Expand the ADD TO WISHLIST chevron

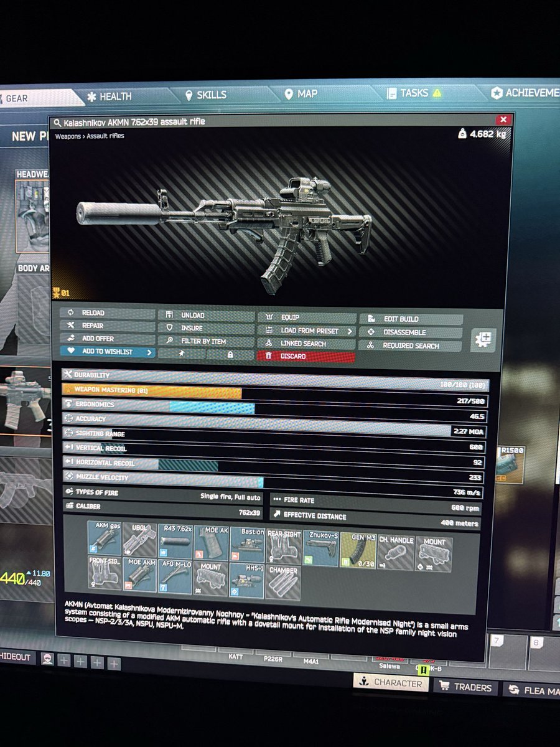pos(149,352)
